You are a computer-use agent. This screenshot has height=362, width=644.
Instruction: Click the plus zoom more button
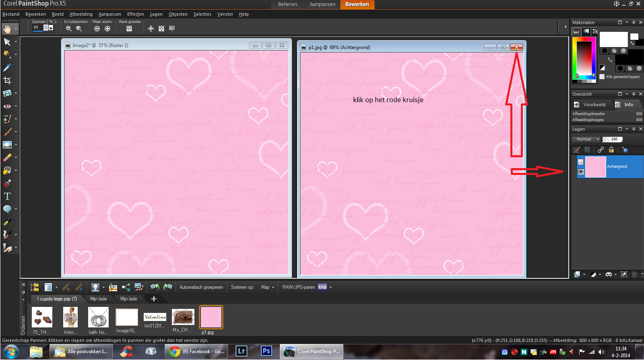(107, 29)
